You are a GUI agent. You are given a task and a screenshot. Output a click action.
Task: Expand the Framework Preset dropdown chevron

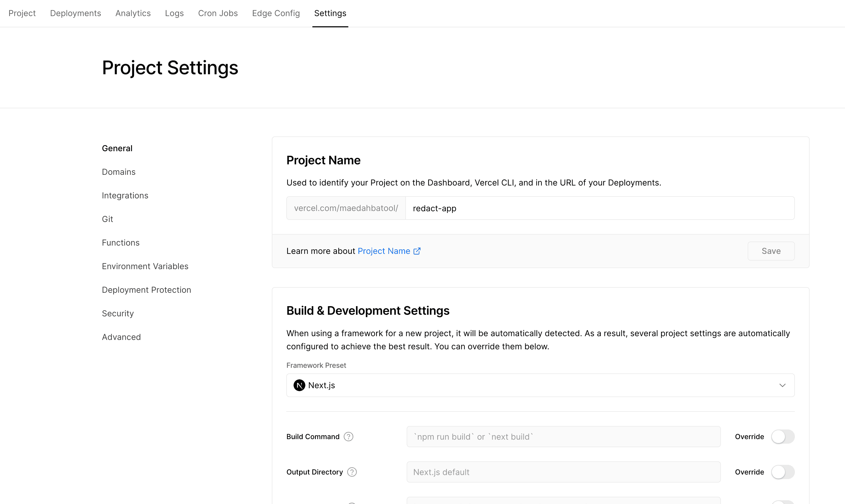783,385
